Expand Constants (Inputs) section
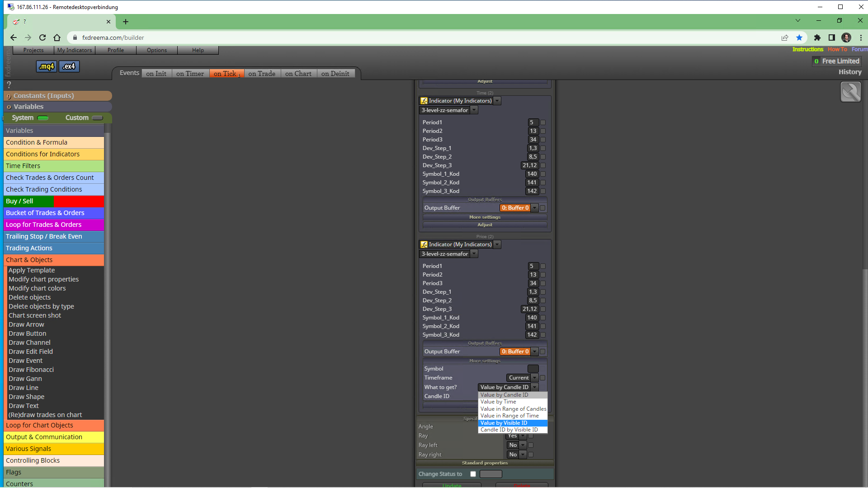 pos(58,96)
